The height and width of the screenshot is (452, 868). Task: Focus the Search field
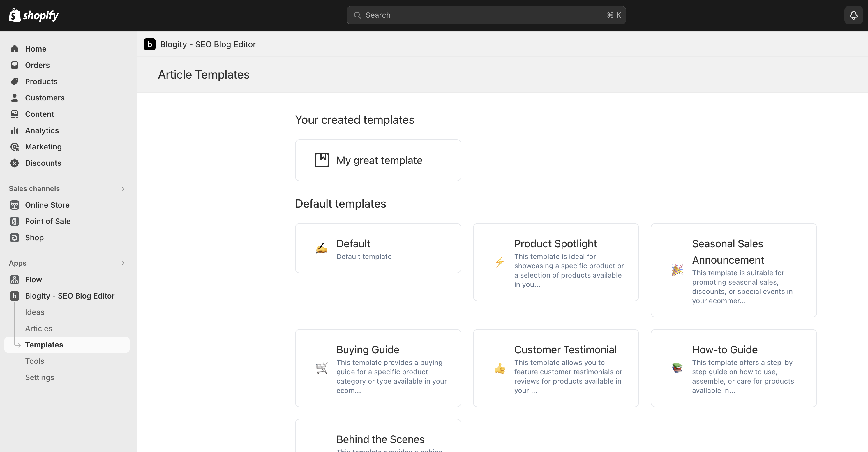pyautogui.click(x=486, y=15)
